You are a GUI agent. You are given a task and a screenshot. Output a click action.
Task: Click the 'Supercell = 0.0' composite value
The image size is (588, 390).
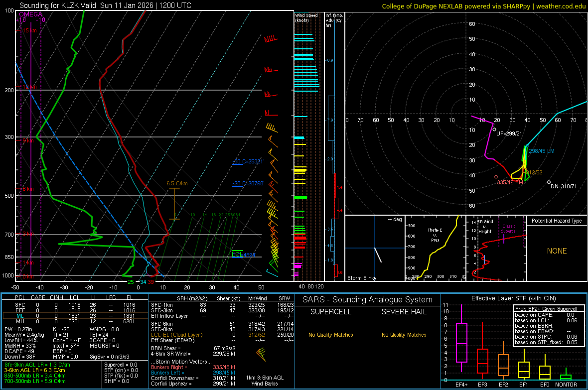pos(121,365)
